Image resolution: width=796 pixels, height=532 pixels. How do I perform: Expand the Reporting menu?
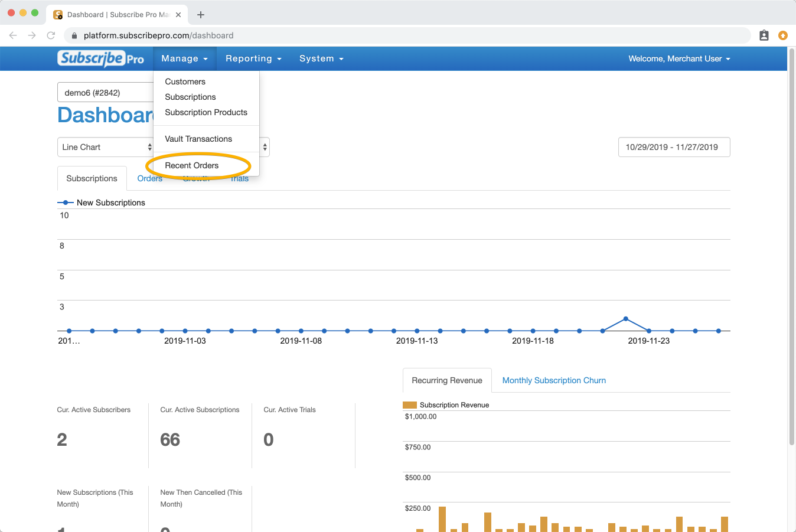pyautogui.click(x=253, y=58)
